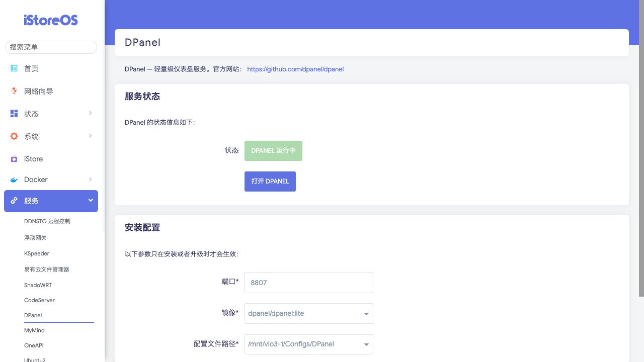Image resolution: width=644 pixels, height=362 pixels.
Task: Expand the 系统 submenu arrow
Action: point(90,136)
